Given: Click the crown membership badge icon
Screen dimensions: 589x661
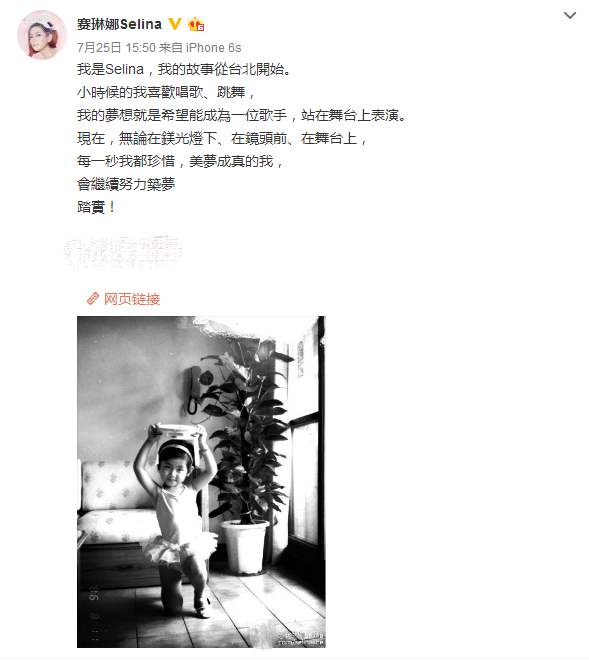Looking at the screenshot, I should (196, 24).
